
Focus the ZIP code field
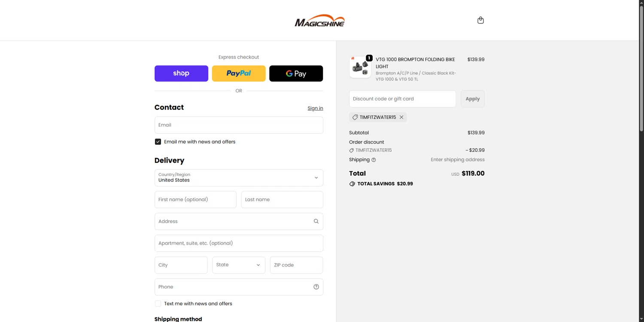296,265
